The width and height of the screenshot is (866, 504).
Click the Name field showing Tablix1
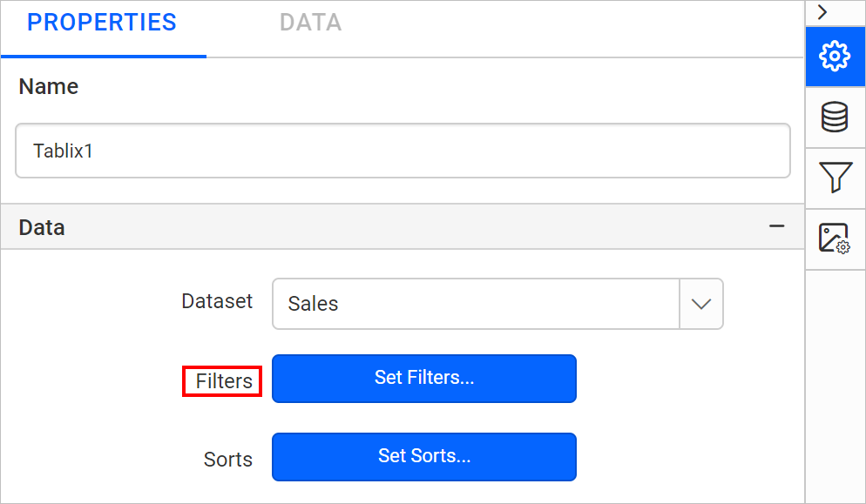(x=403, y=150)
